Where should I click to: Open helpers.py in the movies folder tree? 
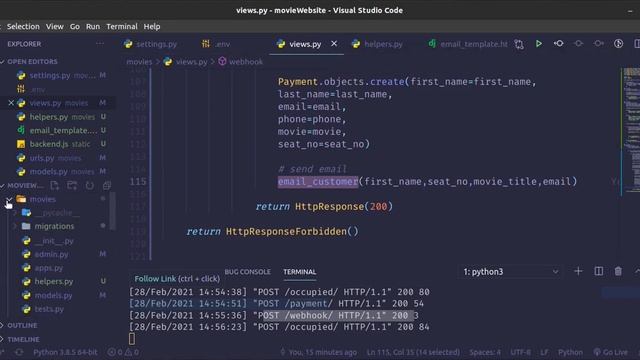55,282
